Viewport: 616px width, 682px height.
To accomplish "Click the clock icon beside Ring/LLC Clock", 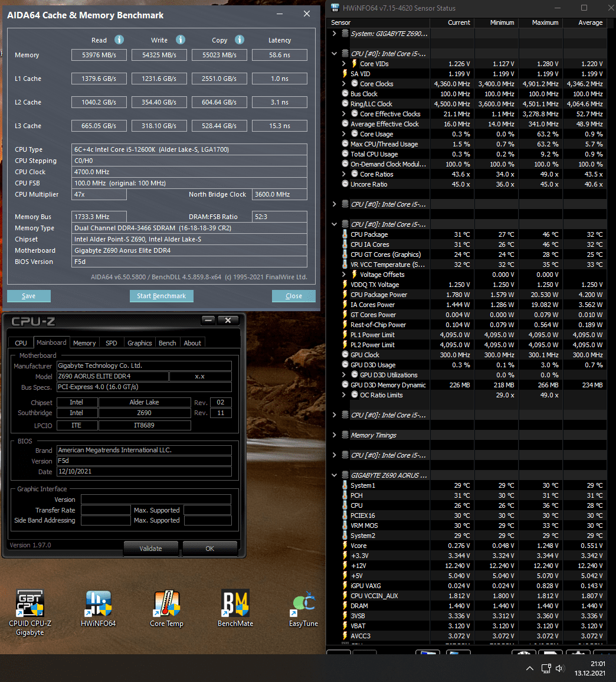I will [345, 103].
